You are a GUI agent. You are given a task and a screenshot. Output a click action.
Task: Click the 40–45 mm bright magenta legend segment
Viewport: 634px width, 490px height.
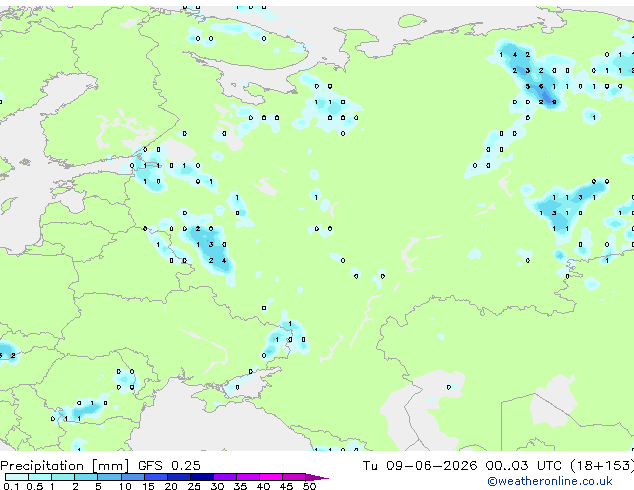coord(271,477)
